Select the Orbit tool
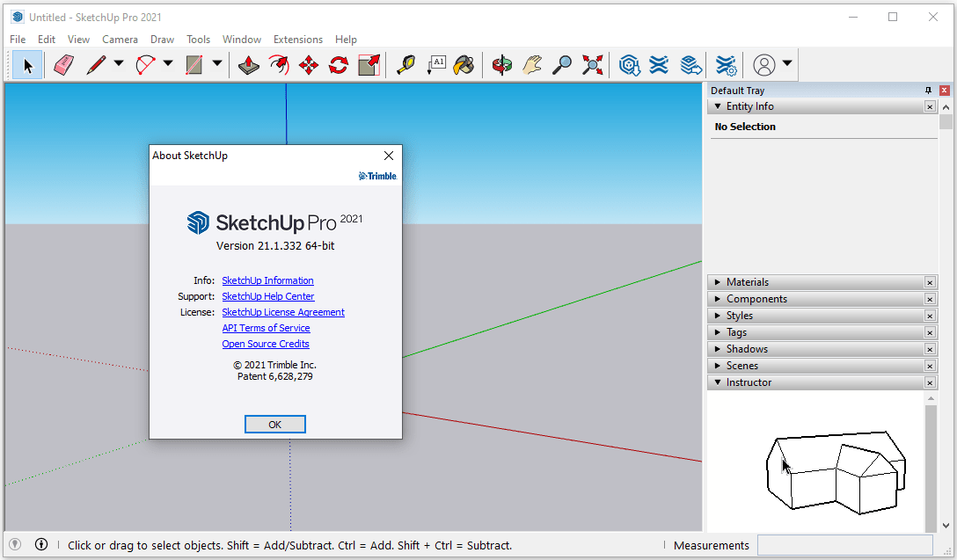 click(502, 65)
